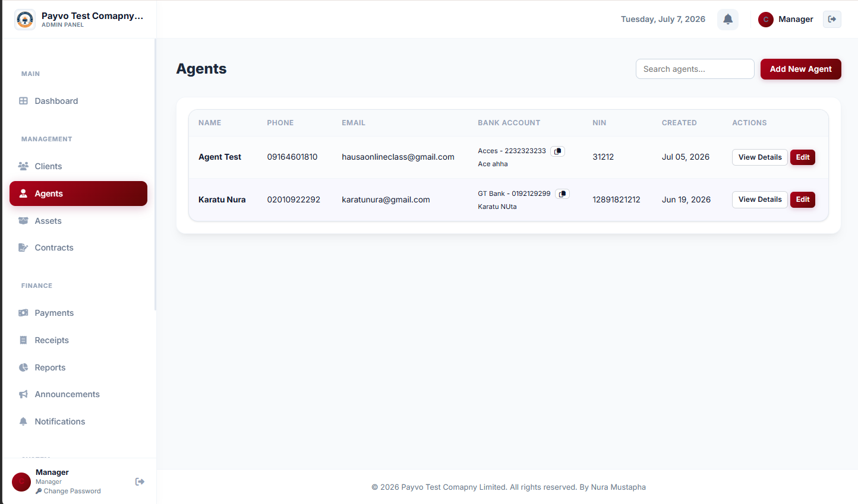Click the Payments money icon
Image resolution: width=858 pixels, height=504 pixels.
[x=23, y=313]
